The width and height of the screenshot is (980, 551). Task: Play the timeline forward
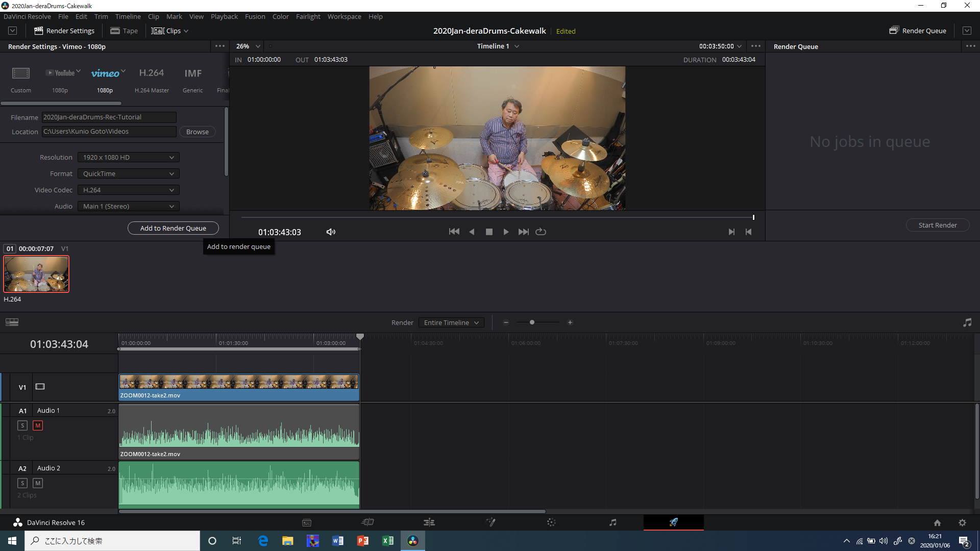click(506, 232)
